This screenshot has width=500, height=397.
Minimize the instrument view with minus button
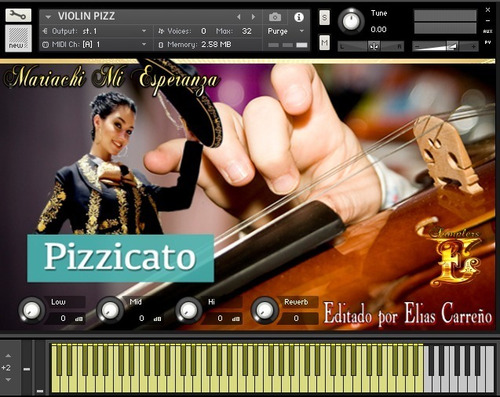point(488,21)
